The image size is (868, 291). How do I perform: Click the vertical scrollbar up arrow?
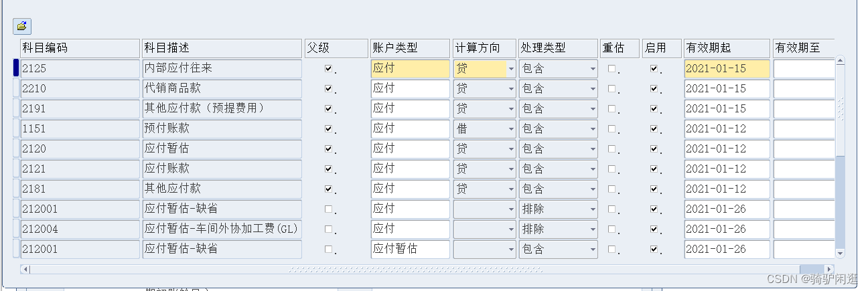pyautogui.click(x=841, y=62)
